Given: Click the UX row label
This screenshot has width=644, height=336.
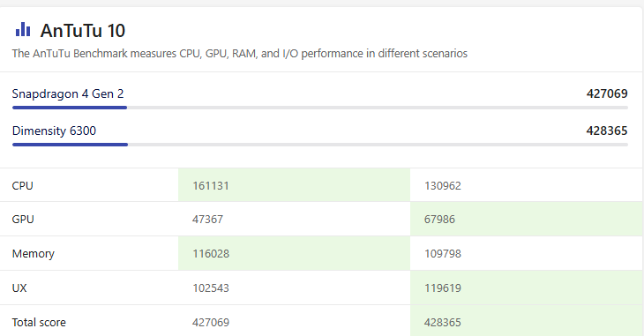Looking at the screenshot, I should coord(19,288).
